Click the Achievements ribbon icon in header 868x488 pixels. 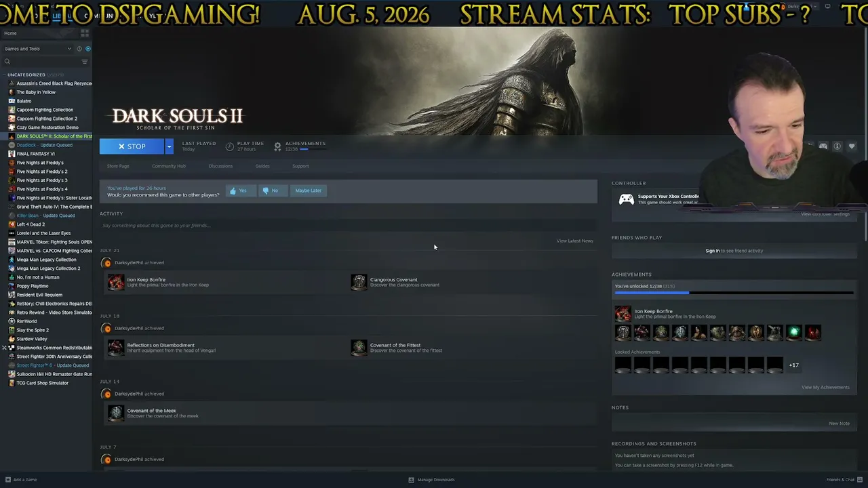[x=277, y=146]
